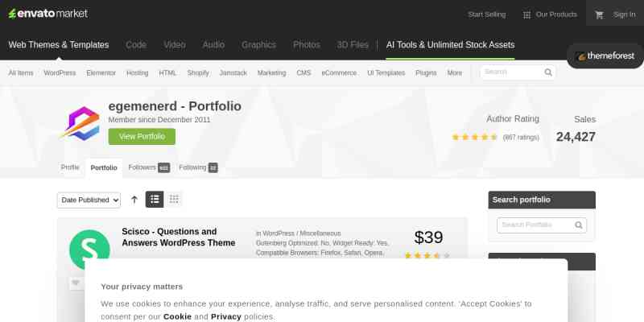Screen dimensions: 644x322
Task: Switch to list view layout
Action: pos(155,200)
